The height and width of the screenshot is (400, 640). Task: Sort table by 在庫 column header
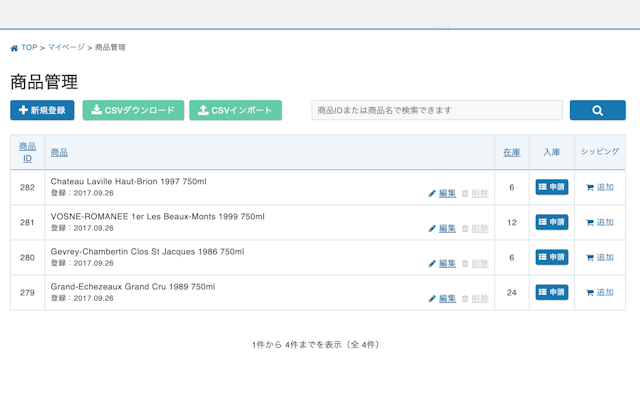point(511,152)
